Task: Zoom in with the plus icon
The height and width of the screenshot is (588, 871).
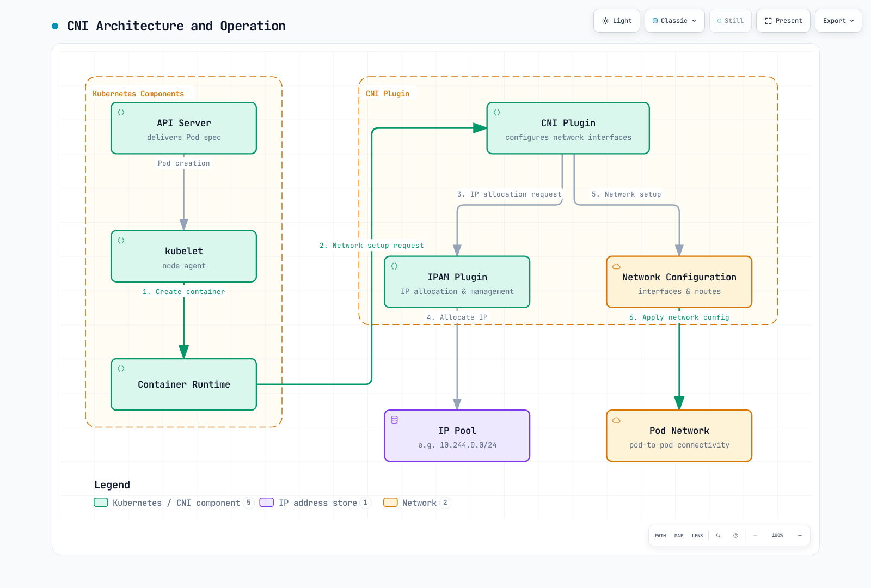Action: pos(800,535)
